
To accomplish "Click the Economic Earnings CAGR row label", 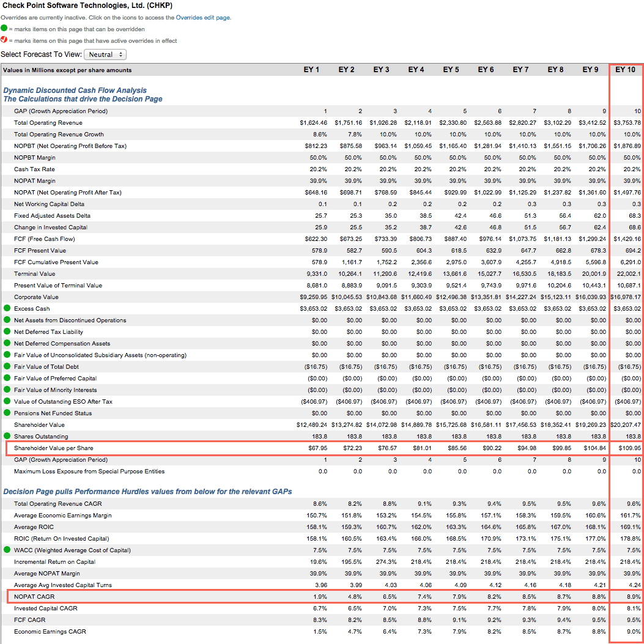I will coord(50,632).
